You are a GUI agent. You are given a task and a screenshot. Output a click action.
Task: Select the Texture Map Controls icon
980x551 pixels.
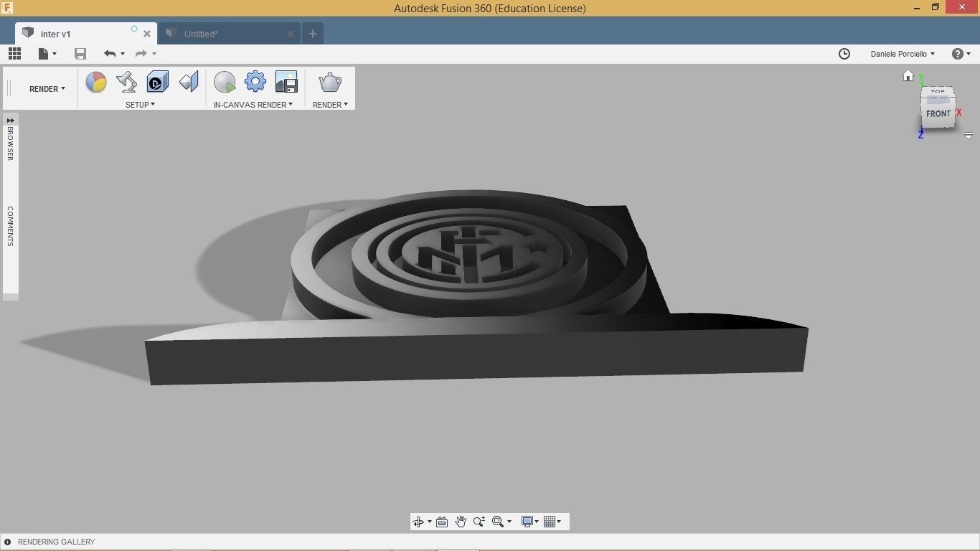[189, 82]
